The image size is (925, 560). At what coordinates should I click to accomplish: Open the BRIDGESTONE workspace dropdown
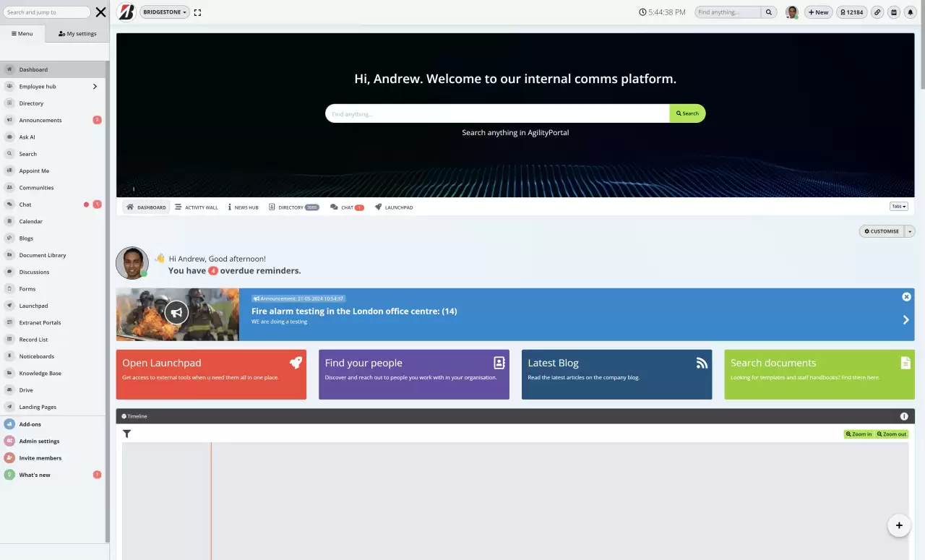164,12
